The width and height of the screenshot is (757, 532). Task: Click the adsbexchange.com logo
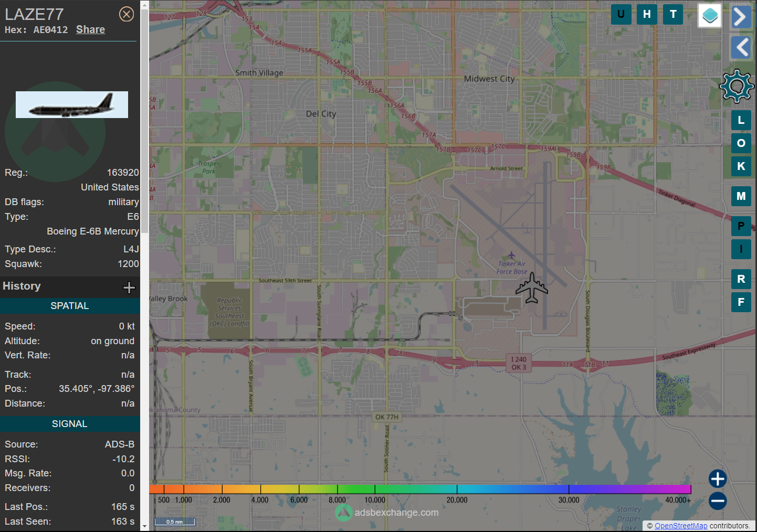[387, 513]
